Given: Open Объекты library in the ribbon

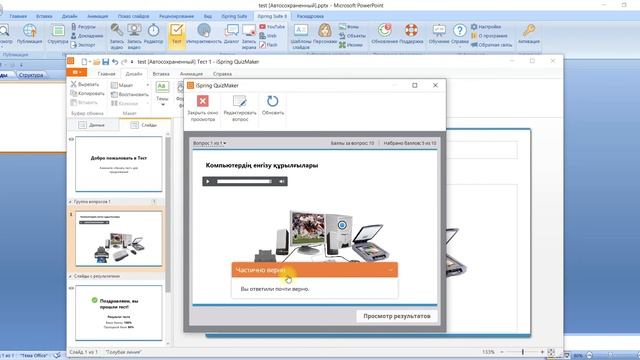Looking at the screenshot, I should [352, 36].
